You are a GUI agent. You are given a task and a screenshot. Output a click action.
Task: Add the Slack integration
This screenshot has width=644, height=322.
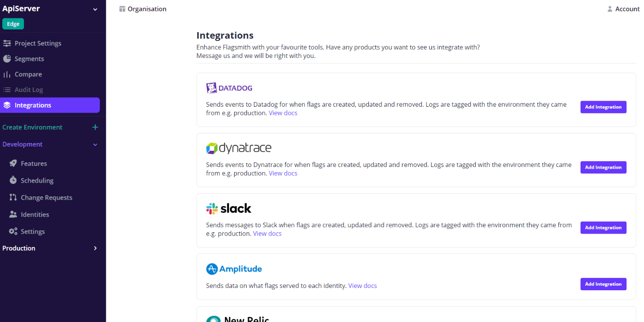[x=603, y=228]
